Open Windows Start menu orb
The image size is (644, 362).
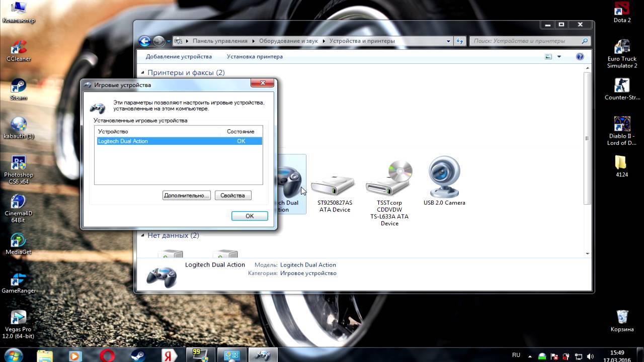(x=14, y=355)
